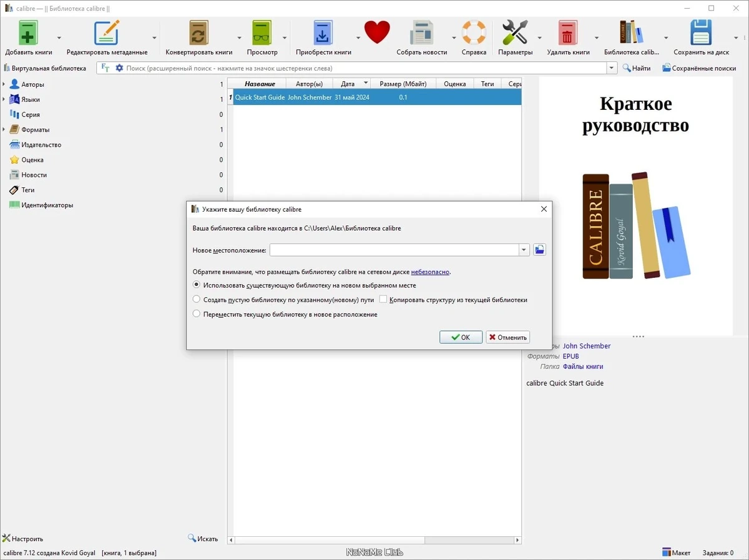749x560 pixels.
Task: Open the View (Просмотр) dropdown arrow
Action: click(285, 37)
